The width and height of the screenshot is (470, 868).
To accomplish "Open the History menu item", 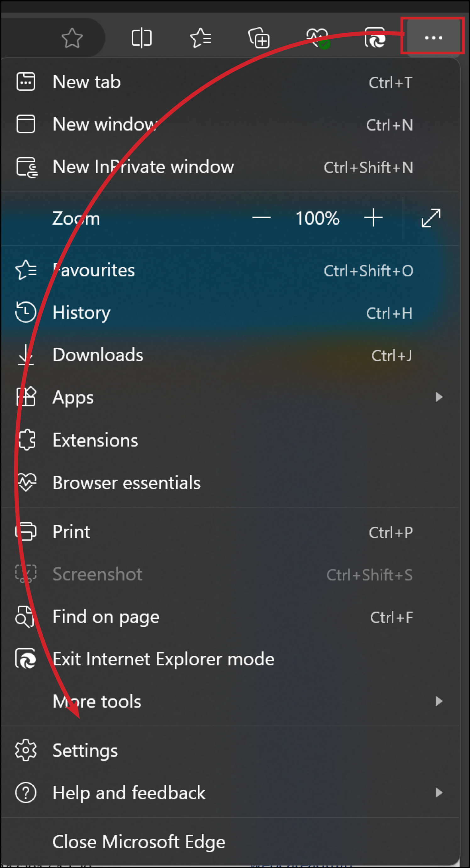I will pyautogui.click(x=81, y=312).
